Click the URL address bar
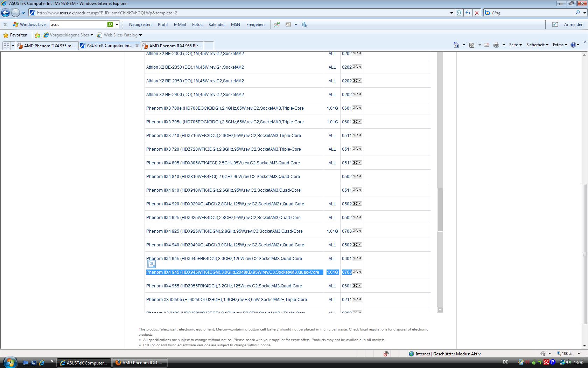This screenshot has height=368, width=588. [241, 13]
